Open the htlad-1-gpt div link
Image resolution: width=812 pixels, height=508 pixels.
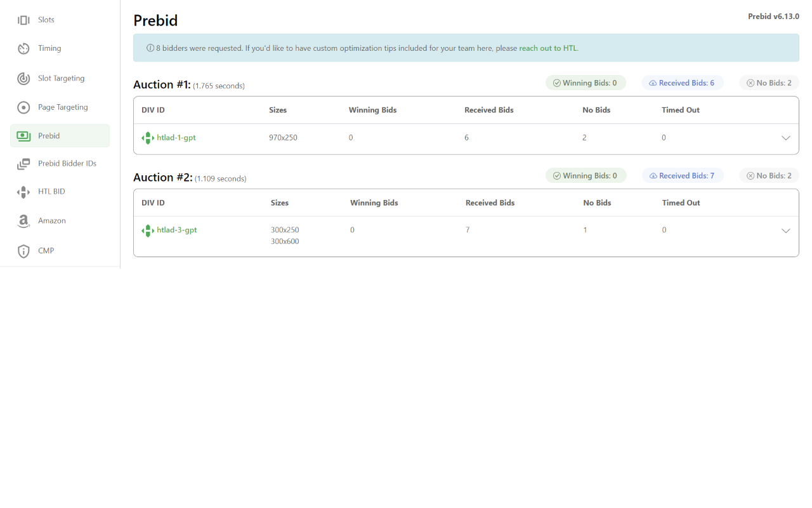pyautogui.click(x=176, y=138)
